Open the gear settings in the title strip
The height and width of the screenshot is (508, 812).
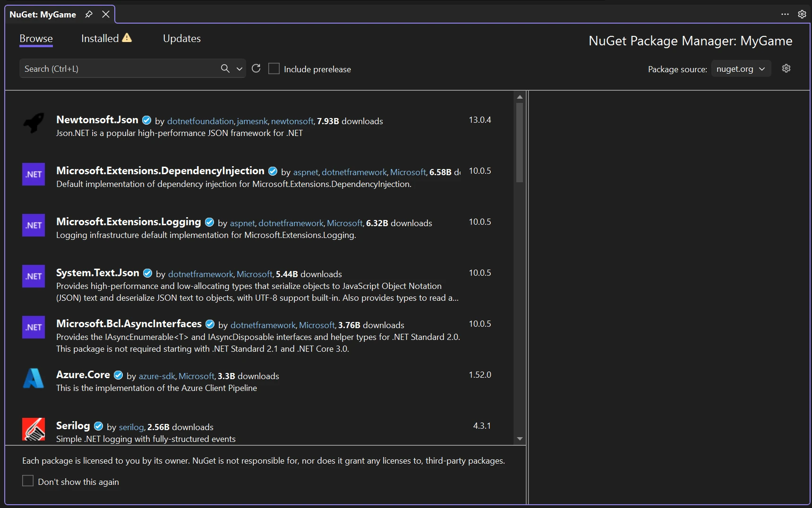click(x=802, y=14)
